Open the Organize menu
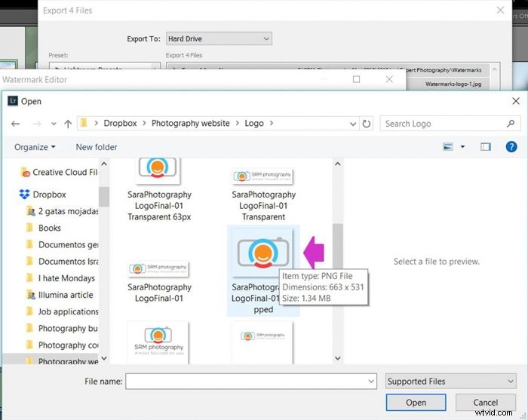528x420 pixels. 35,147
